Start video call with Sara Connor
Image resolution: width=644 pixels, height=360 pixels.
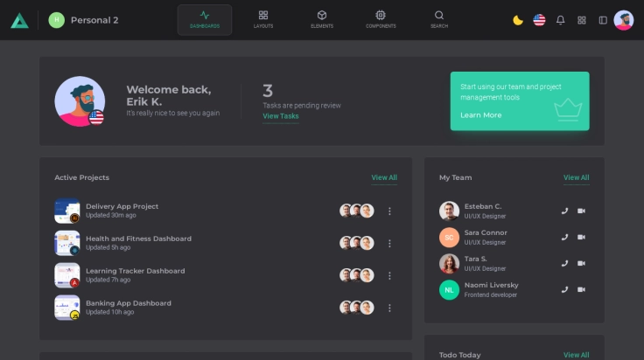tap(582, 237)
